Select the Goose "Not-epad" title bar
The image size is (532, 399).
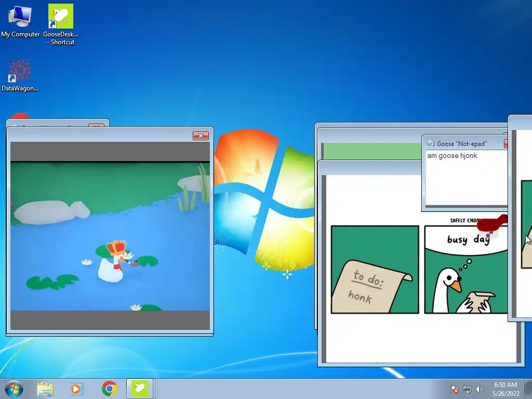(x=464, y=143)
